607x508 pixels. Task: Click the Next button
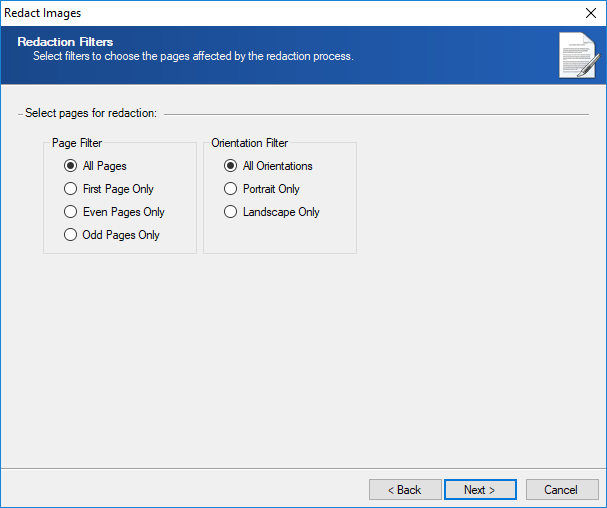pos(480,490)
